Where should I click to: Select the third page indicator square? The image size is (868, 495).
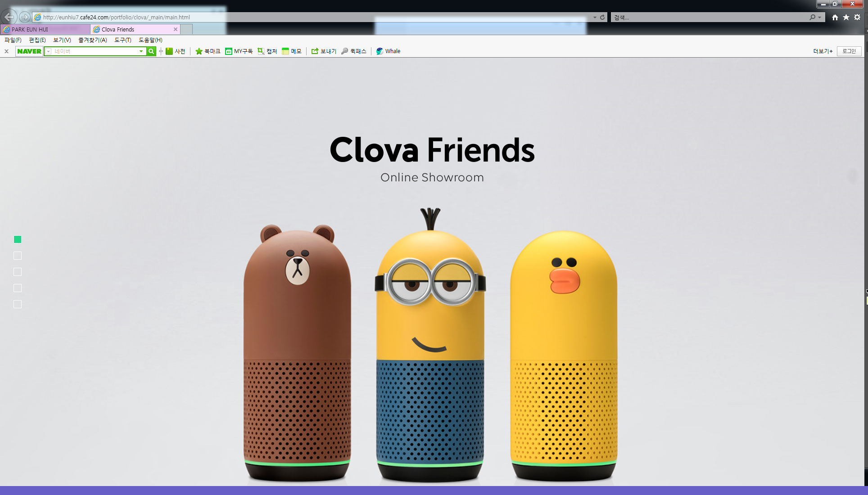coord(18,272)
